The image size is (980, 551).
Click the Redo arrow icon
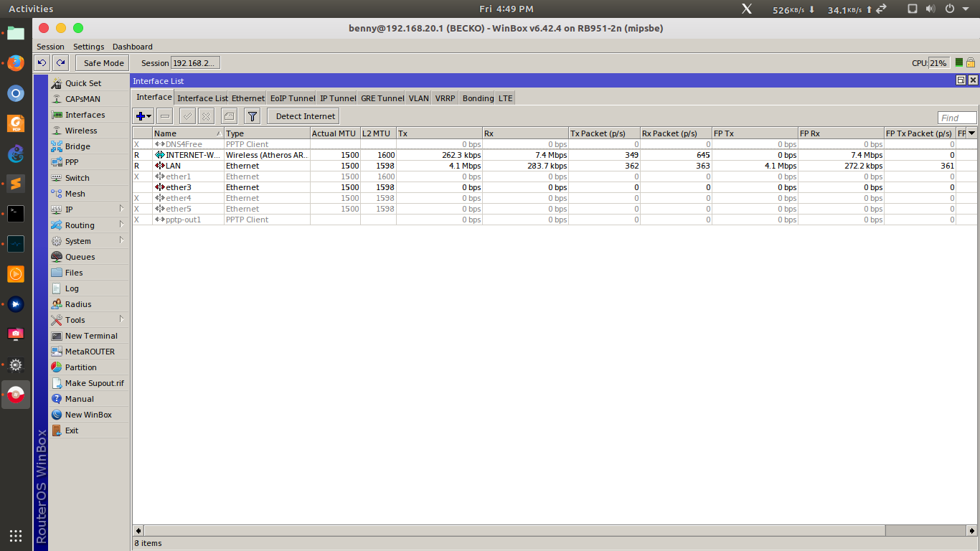pyautogui.click(x=61, y=63)
